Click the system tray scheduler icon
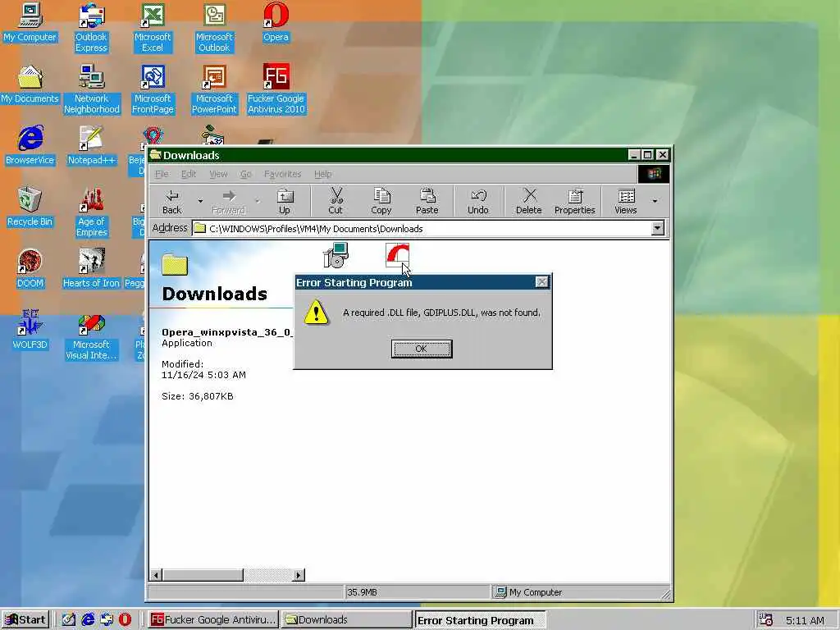 766,620
